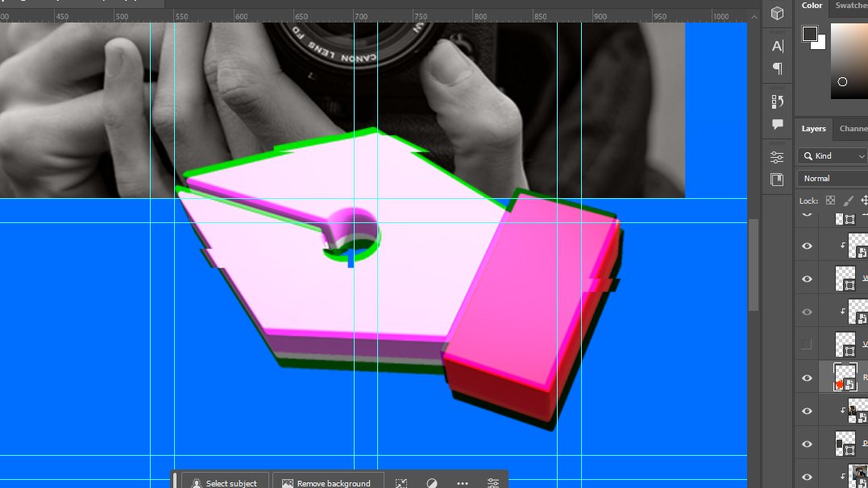The height and width of the screenshot is (488, 868).
Task: Click the Remove background button
Action: 328,482
